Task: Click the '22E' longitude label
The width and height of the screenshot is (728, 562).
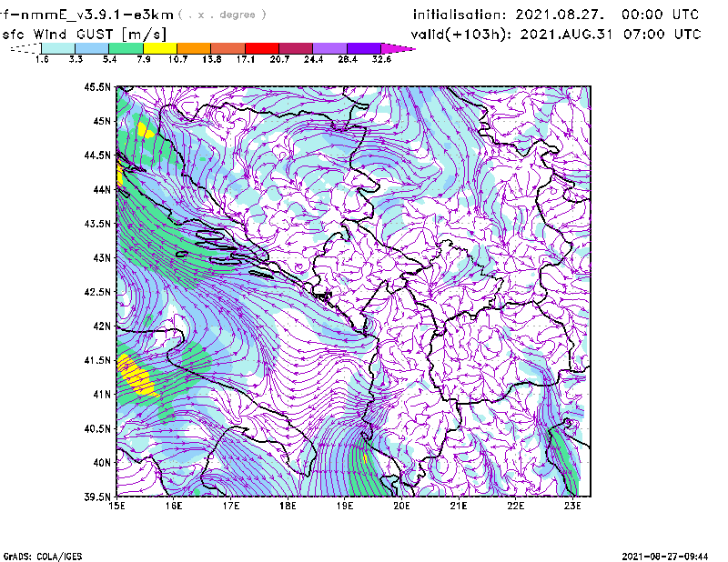Action: click(x=516, y=506)
